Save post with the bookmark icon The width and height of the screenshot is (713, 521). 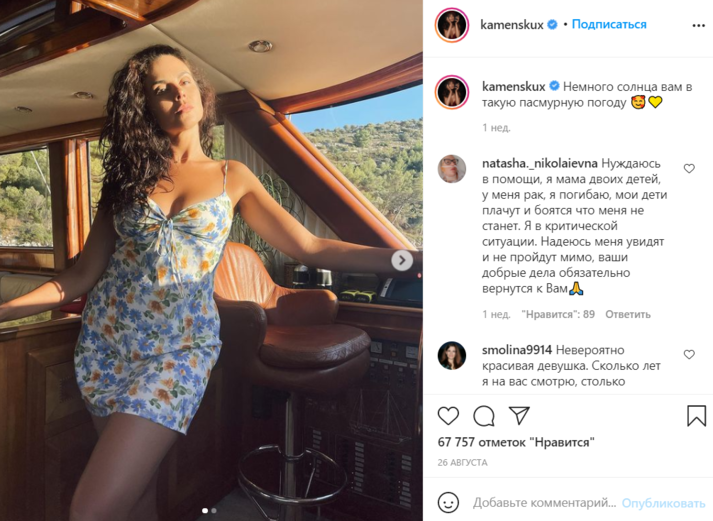[696, 416]
